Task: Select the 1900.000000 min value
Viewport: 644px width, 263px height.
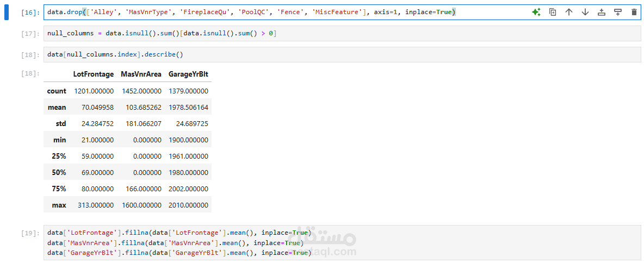Action: point(189,140)
